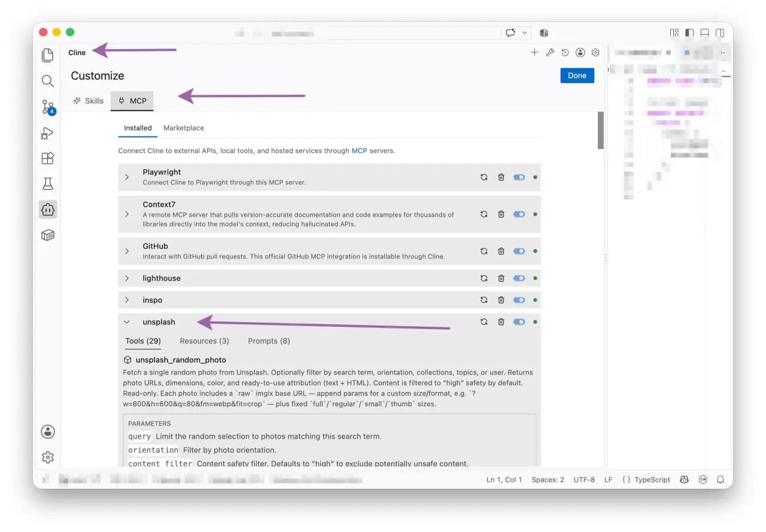
Task: Disable the inspo MCP server toggle
Action: tap(519, 300)
